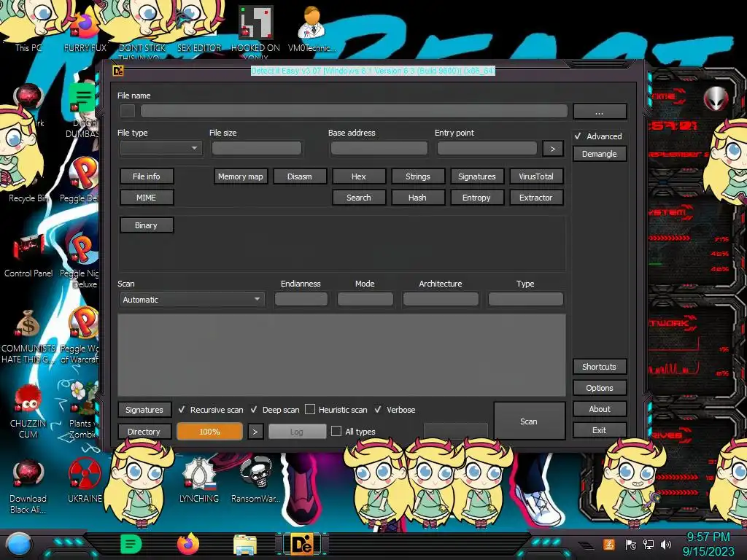Click the arrow button next to Entry point

pyautogui.click(x=553, y=149)
